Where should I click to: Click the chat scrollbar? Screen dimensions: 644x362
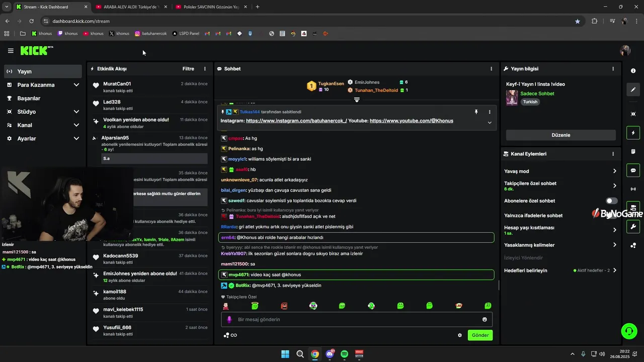point(499,286)
